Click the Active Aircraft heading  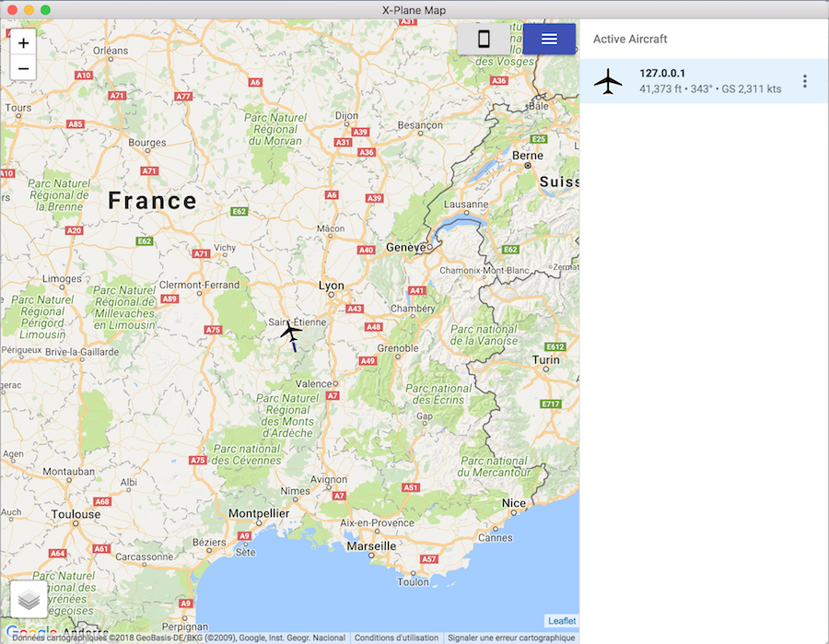pyautogui.click(x=630, y=39)
